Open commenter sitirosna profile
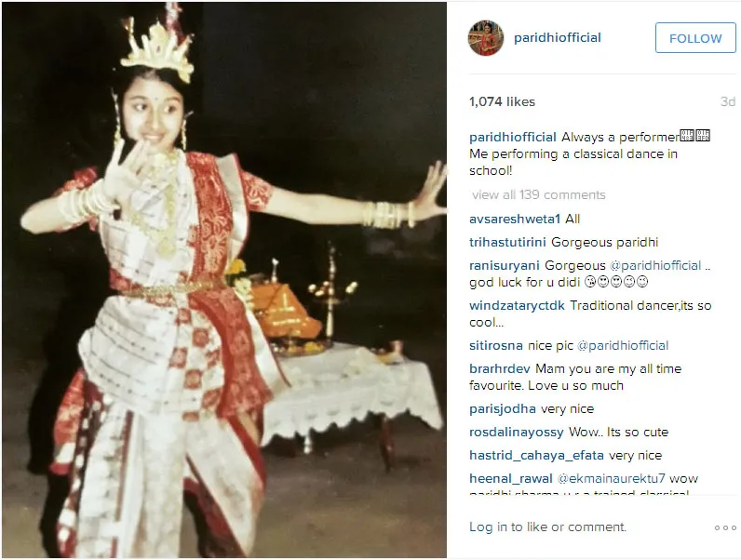 [x=496, y=346]
